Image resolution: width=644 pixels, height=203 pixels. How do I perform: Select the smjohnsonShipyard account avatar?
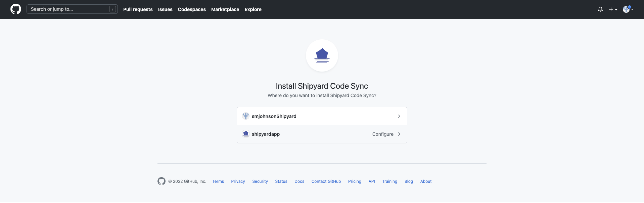click(x=246, y=116)
